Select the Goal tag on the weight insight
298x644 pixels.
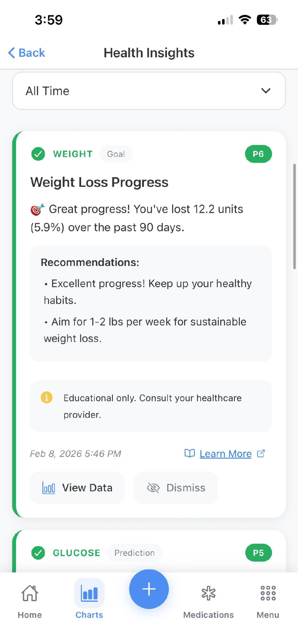click(x=116, y=154)
